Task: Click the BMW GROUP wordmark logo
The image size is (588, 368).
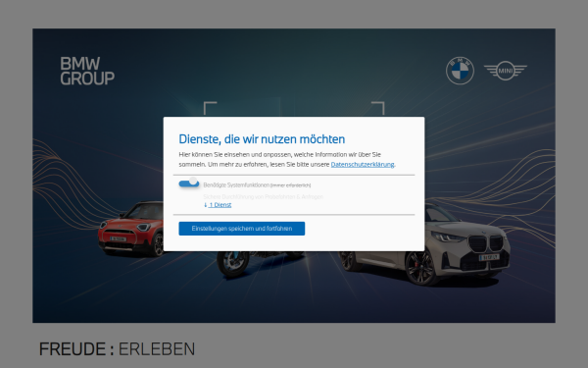Action: click(87, 71)
